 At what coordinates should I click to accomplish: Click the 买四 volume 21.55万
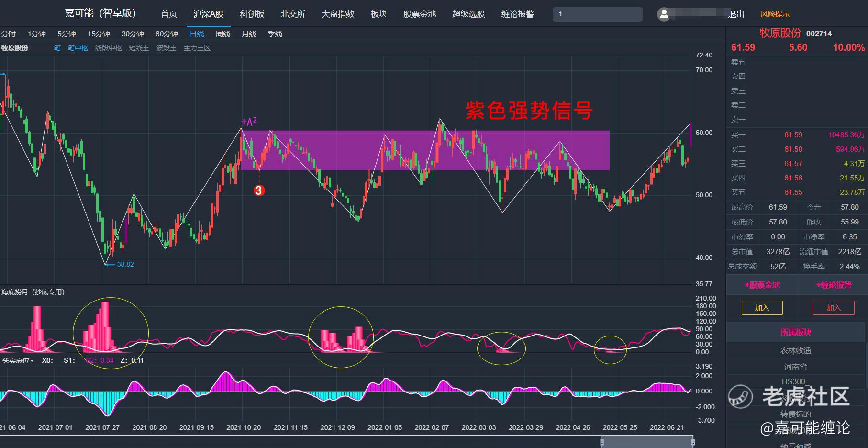pyautogui.click(x=852, y=178)
